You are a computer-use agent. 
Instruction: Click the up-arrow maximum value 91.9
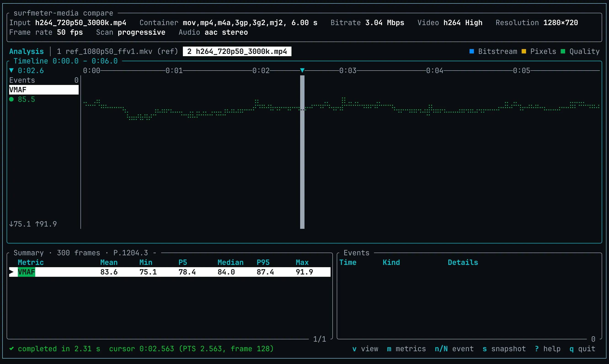pyautogui.click(x=46, y=224)
